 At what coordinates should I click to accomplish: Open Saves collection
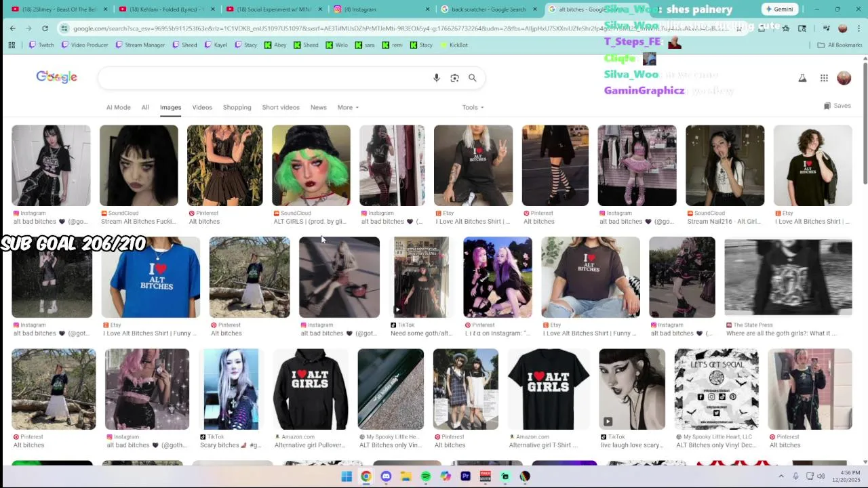coord(837,106)
